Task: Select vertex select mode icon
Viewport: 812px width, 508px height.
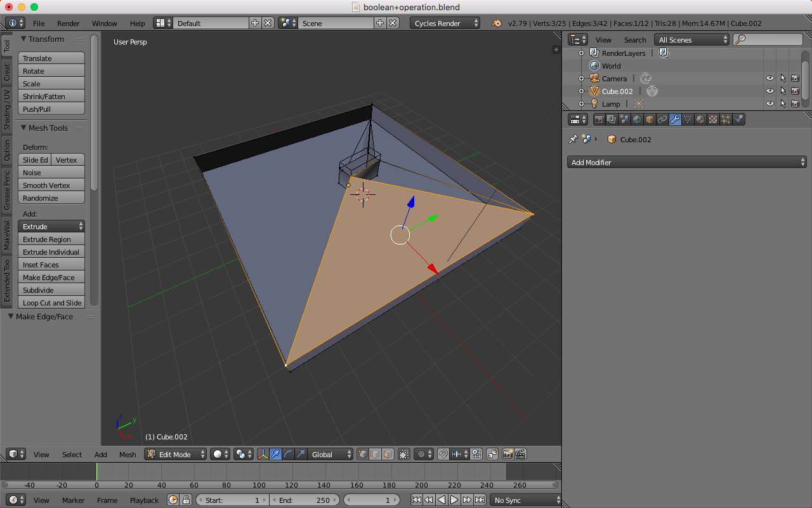Action: [x=363, y=454]
